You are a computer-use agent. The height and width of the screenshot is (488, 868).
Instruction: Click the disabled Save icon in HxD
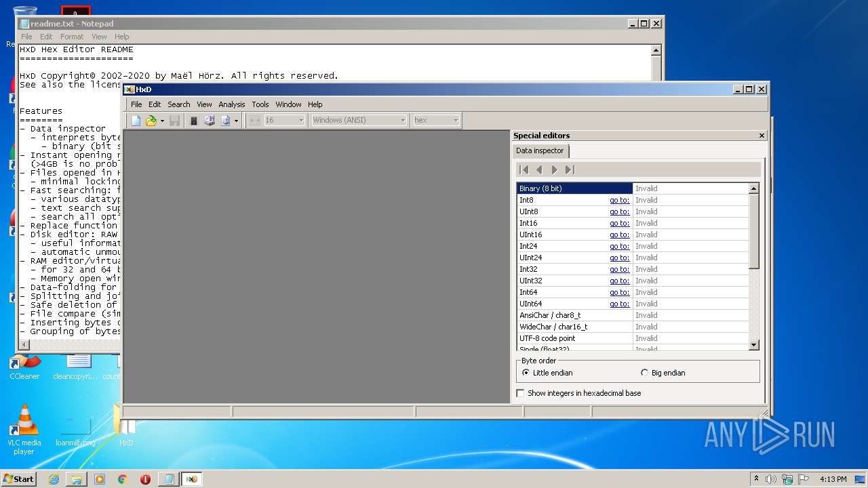pos(175,121)
